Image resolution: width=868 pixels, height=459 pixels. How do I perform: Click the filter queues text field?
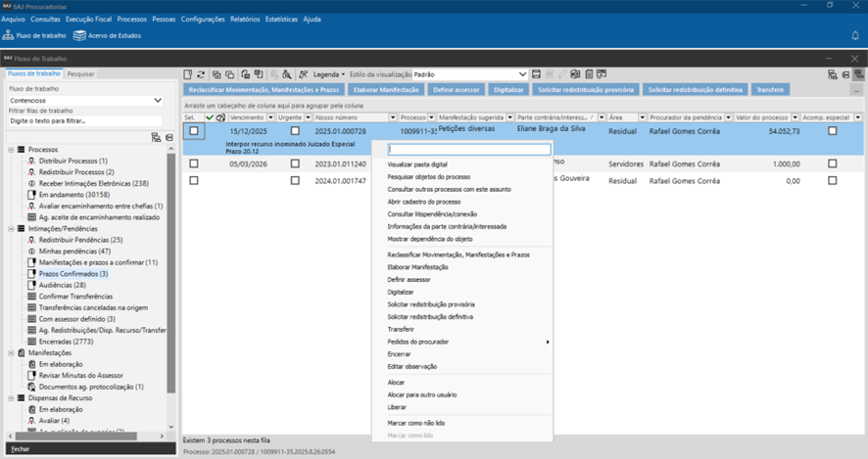84,120
